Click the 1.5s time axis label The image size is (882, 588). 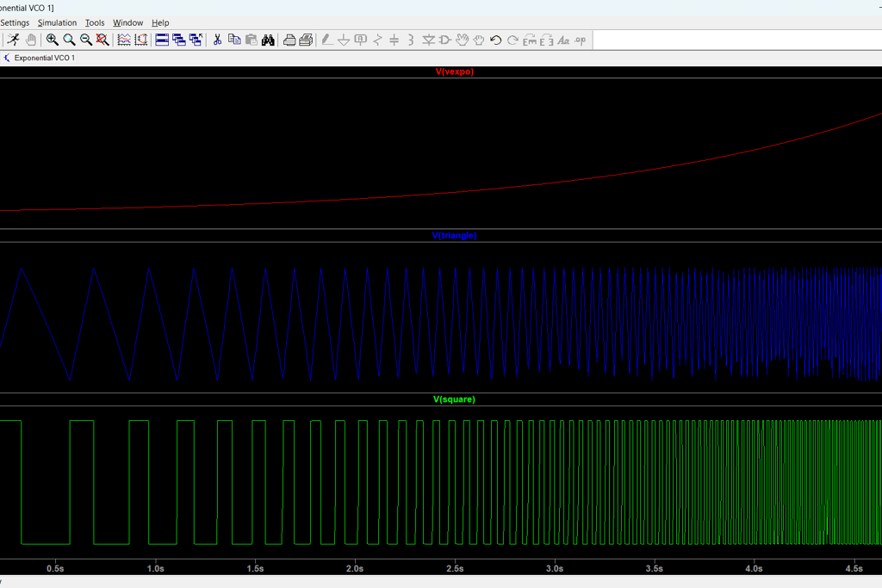coord(255,568)
